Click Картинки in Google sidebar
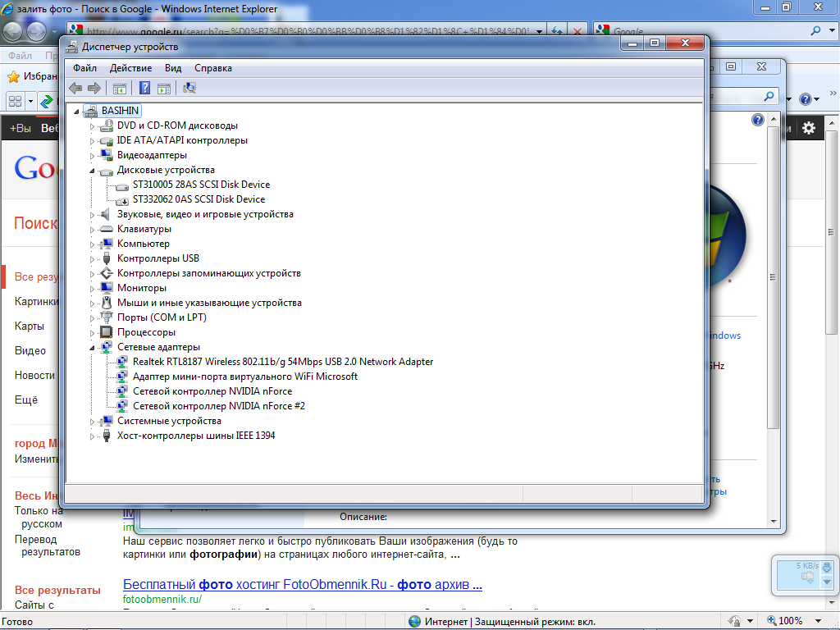 pos(36,302)
